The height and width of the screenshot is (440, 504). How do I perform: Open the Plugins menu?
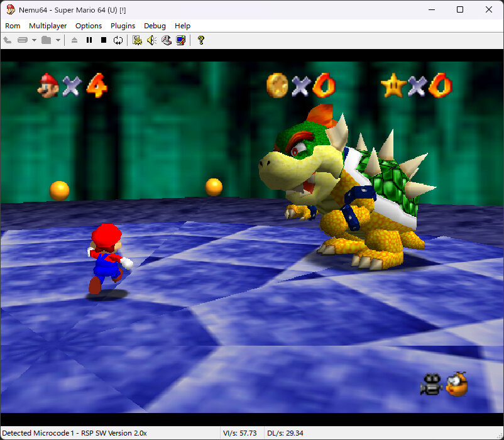(123, 26)
